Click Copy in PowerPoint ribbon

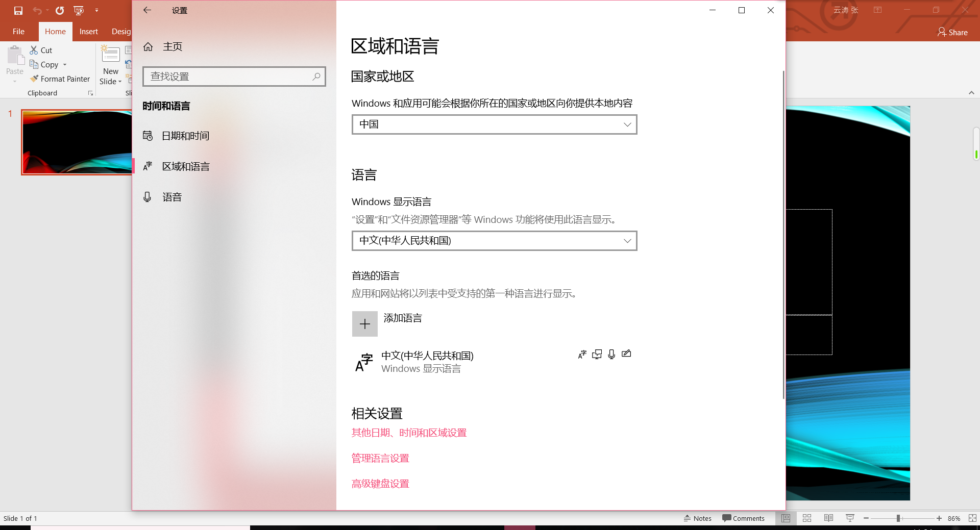click(44, 64)
